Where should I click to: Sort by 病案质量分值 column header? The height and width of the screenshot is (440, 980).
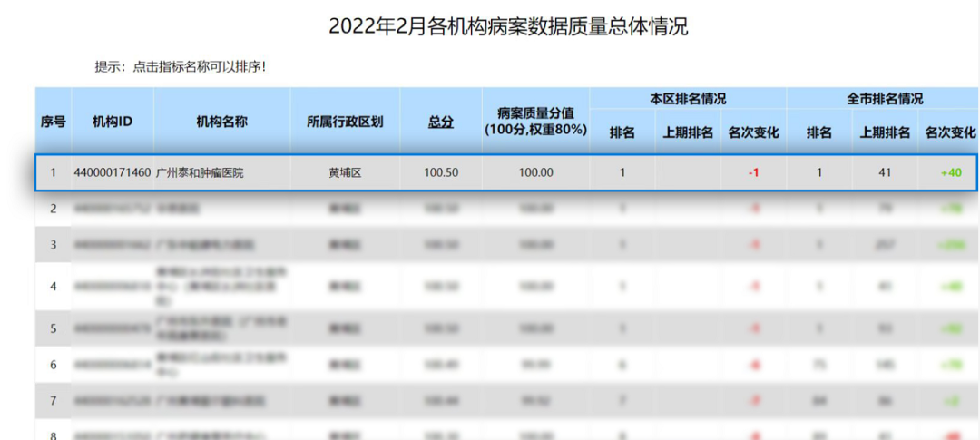coord(535,122)
